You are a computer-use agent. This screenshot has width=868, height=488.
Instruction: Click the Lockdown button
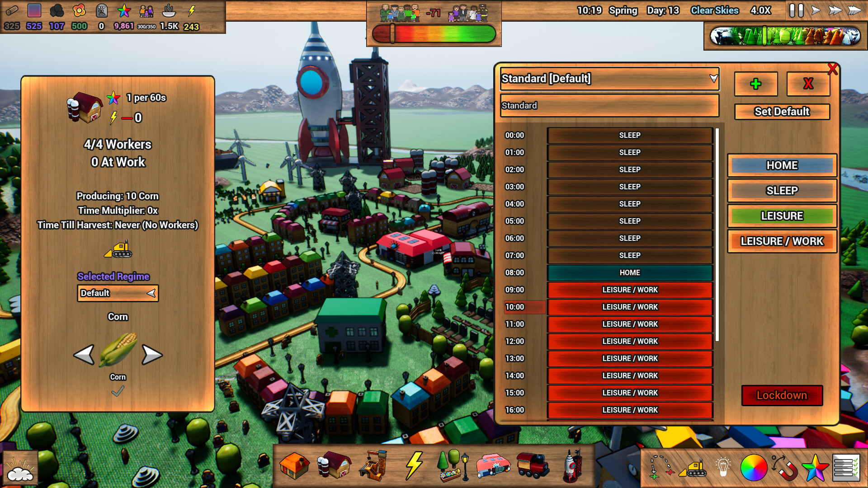tap(782, 395)
